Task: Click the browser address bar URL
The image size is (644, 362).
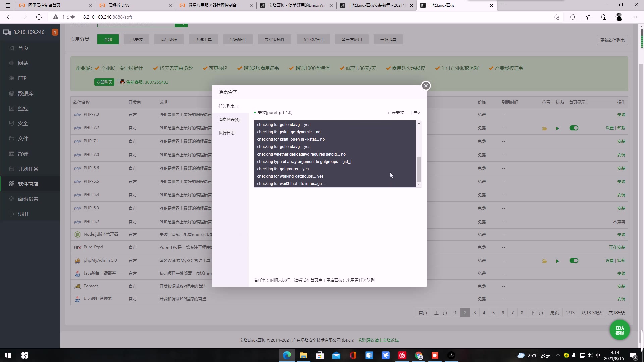Action: 108,17
